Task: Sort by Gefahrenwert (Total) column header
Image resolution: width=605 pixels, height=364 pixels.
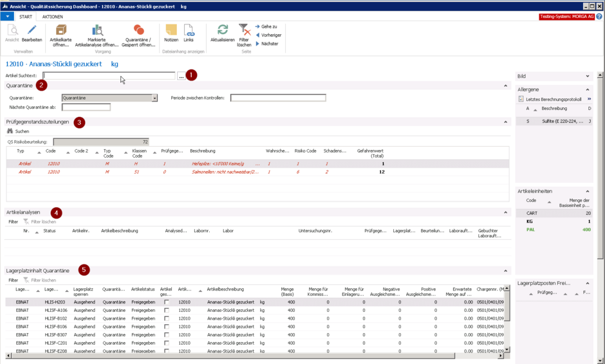Action: 370,153
